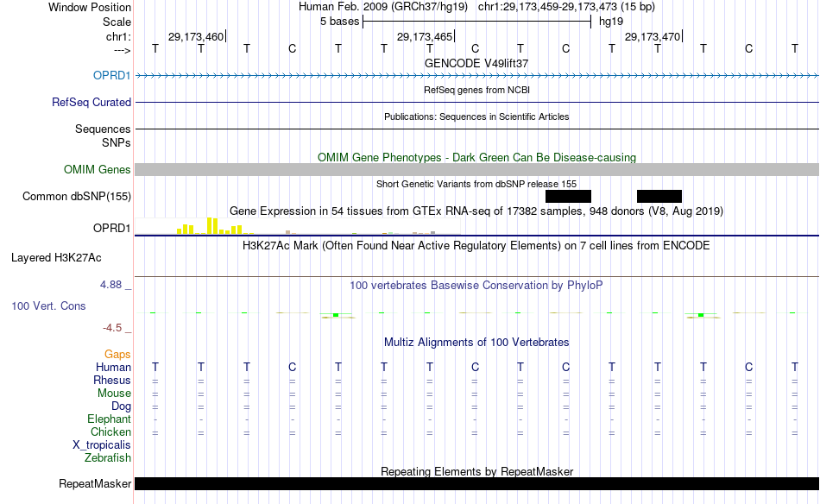Select the 100 Vert. Cons label
This screenshot has width=820, height=504.
(48, 306)
